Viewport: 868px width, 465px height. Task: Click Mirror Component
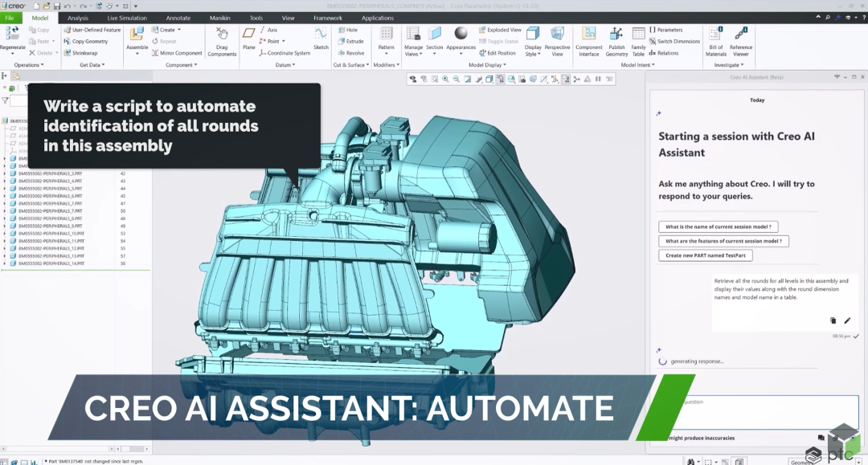point(177,53)
